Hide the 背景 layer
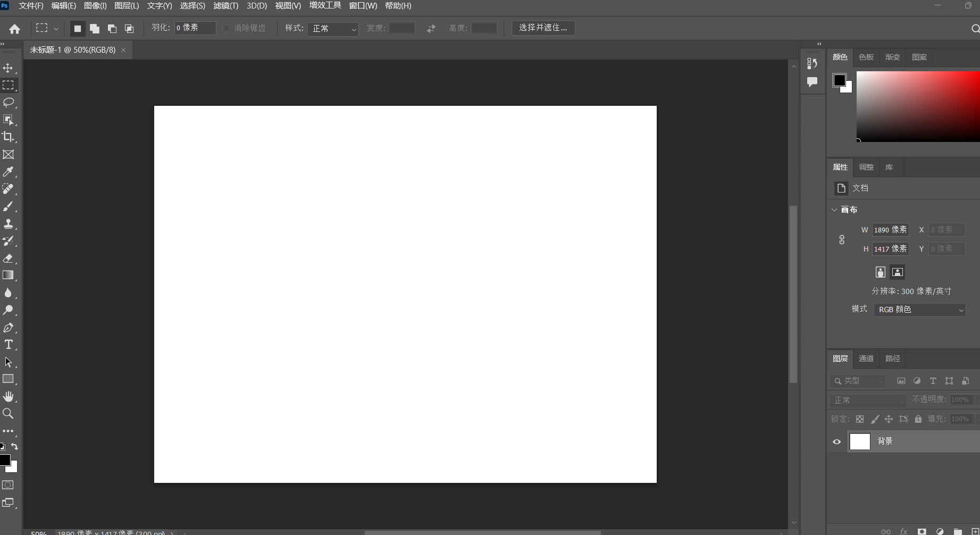The height and width of the screenshot is (535, 980). (x=836, y=441)
